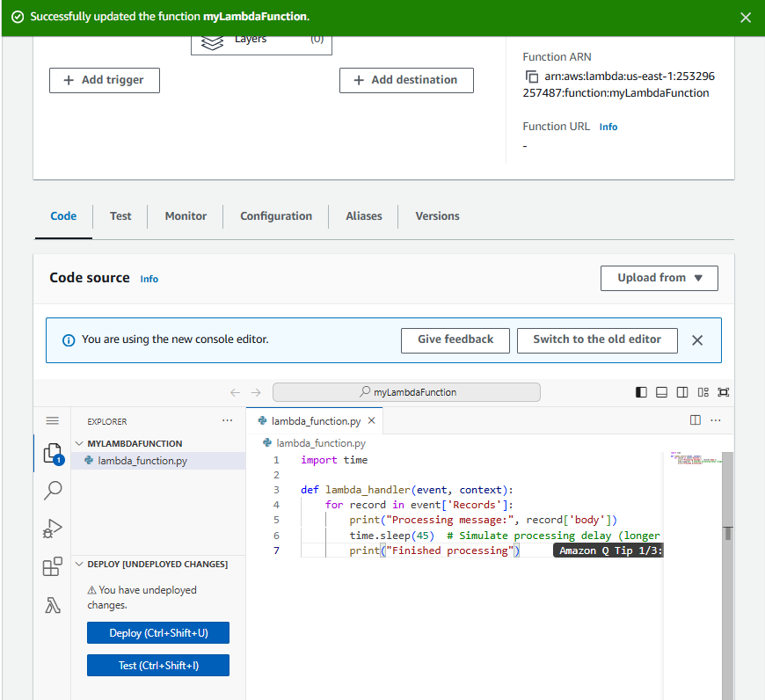765x700 pixels.
Task: Select the Search tool in the sidebar
Action: click(52, 490)
